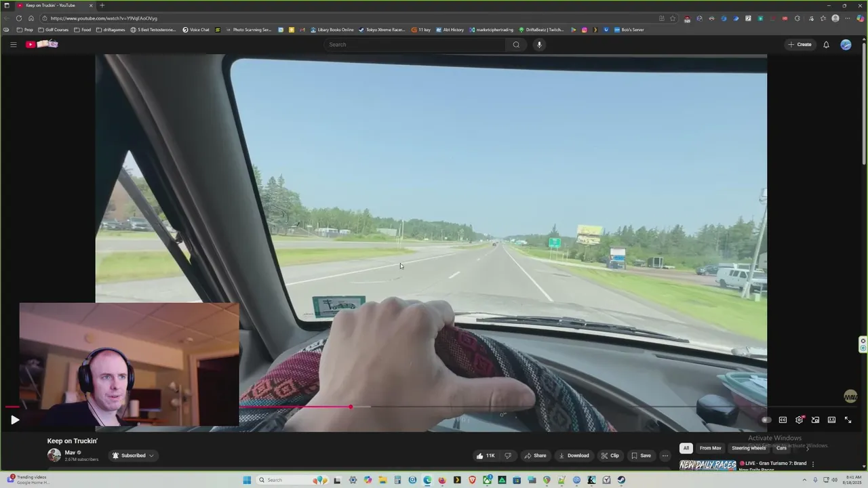Image resolution: width=868 pixels, height=488 pixels.
Task: Select the All filter chip
Action: tap(686, 448)
